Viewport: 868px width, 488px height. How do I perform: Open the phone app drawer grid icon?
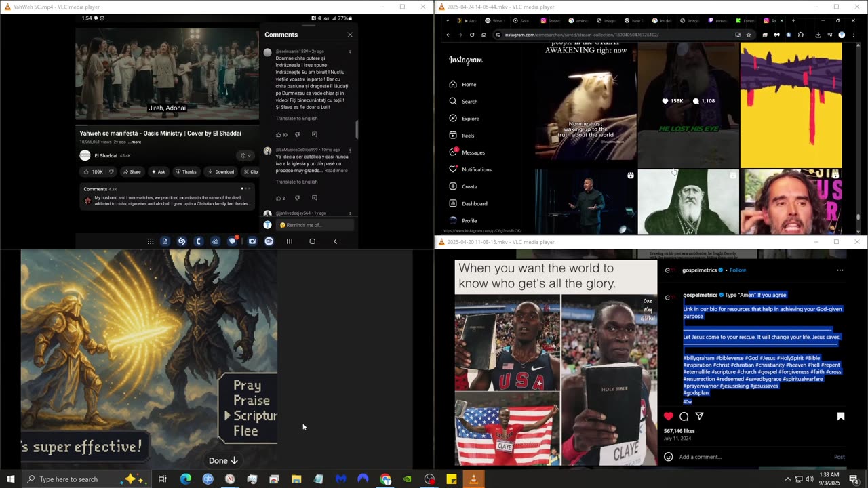150,241
